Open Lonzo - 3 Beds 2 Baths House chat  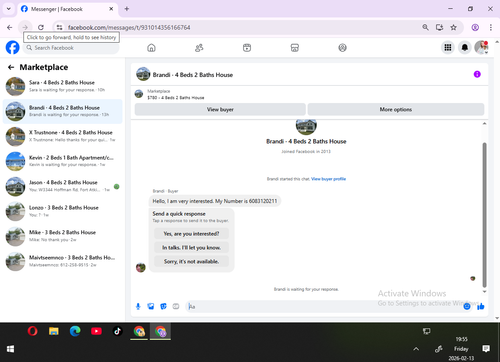pyautogui.click(x=63, y=211)
